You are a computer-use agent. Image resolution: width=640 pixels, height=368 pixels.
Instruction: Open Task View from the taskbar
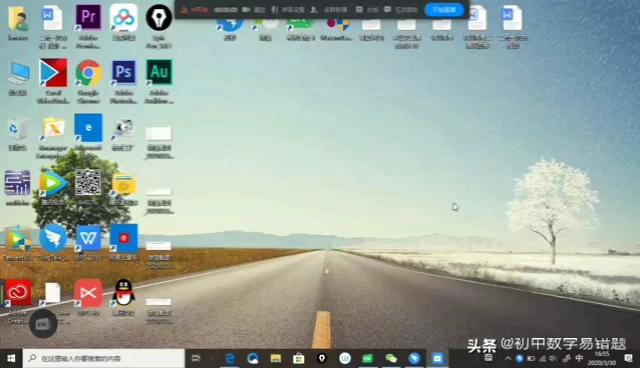(196, 359)
